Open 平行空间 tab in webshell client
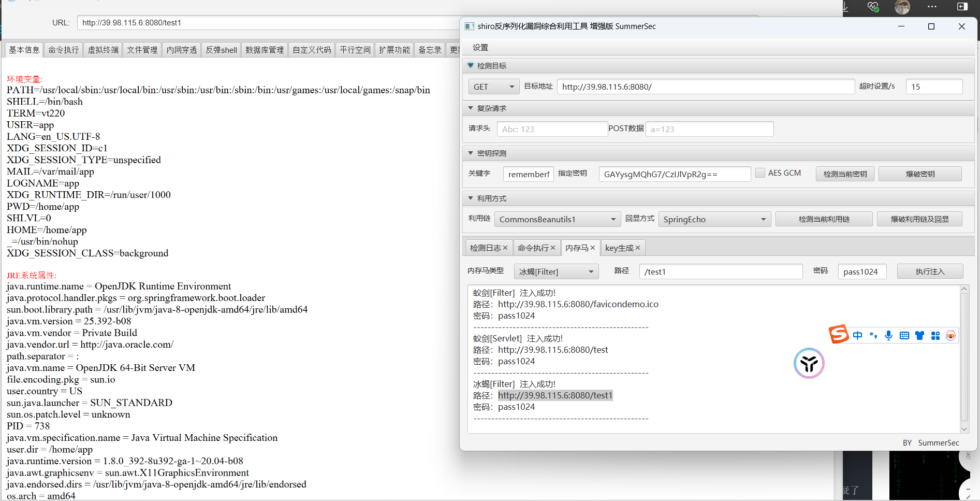Viewport: 980px width, 501px height. pos(355,50)
